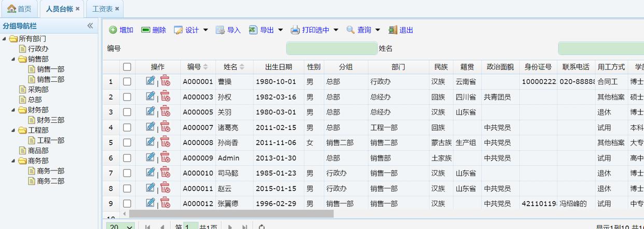644x229 pixels.
Task: Click the horizontal scrollbar under the table
Action: coord(231,213)
